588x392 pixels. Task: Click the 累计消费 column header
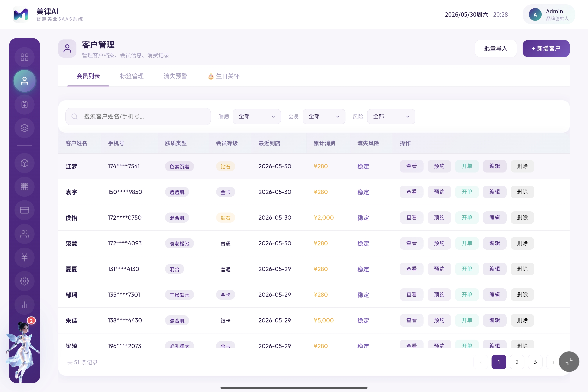tap(325, 143)
